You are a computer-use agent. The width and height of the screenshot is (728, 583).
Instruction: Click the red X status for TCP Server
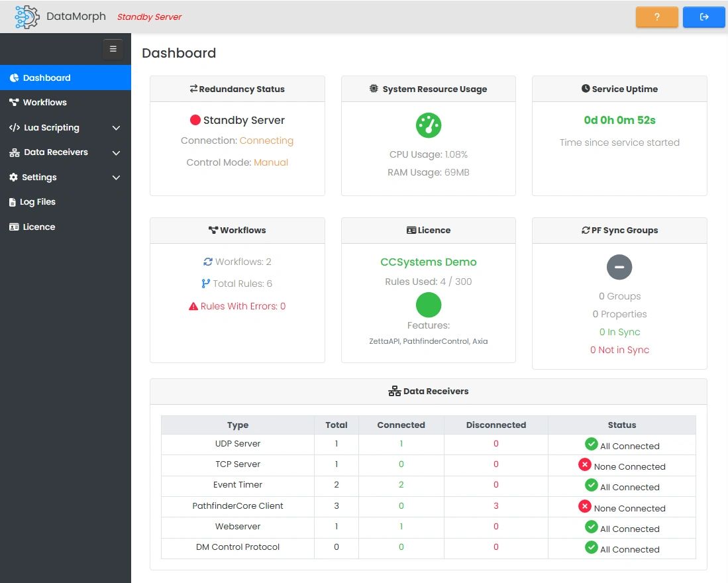(x=584, y=465)
